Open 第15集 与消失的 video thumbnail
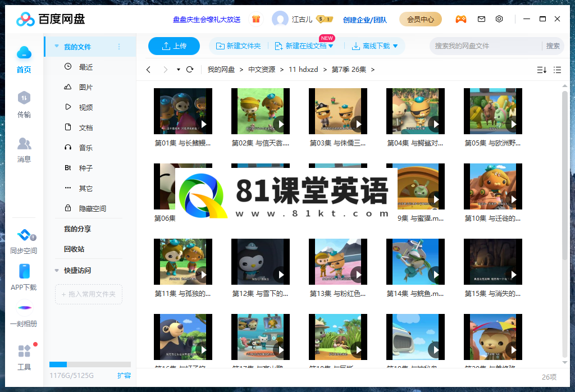 [x=493, y=262]
